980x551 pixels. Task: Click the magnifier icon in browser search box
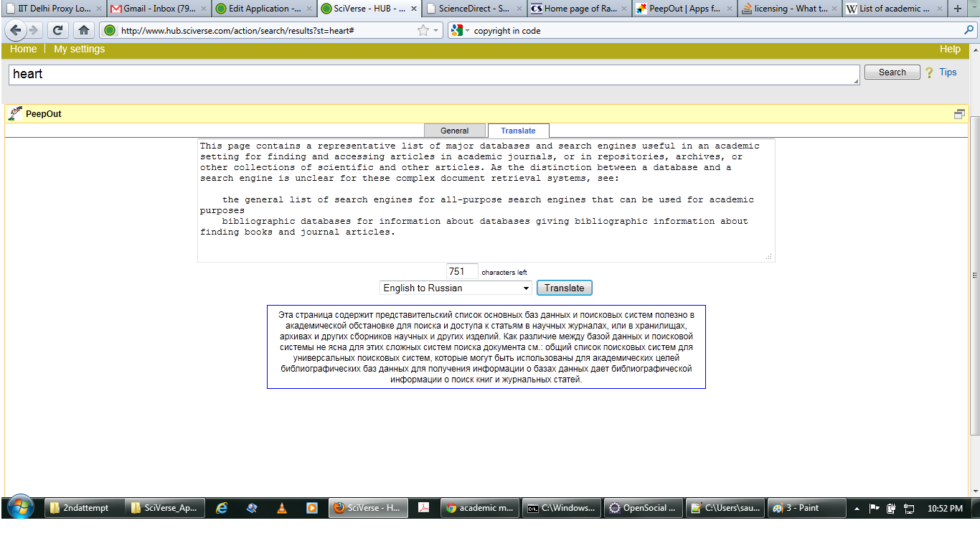(x=969, y=30)
